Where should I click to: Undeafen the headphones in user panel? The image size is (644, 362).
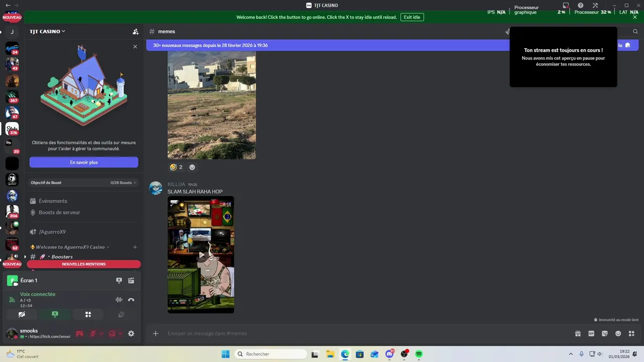pyautogui.click(x=112, y=333)
